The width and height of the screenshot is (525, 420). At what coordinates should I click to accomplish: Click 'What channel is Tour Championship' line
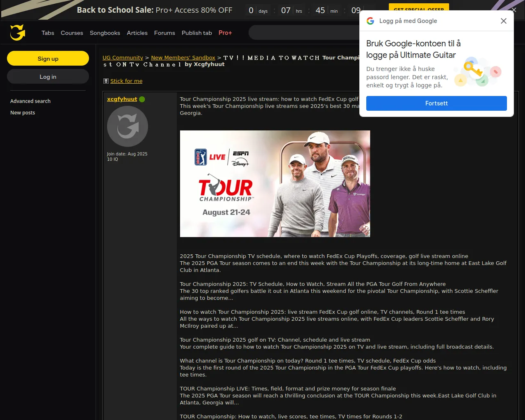click(x=308, y=361)
